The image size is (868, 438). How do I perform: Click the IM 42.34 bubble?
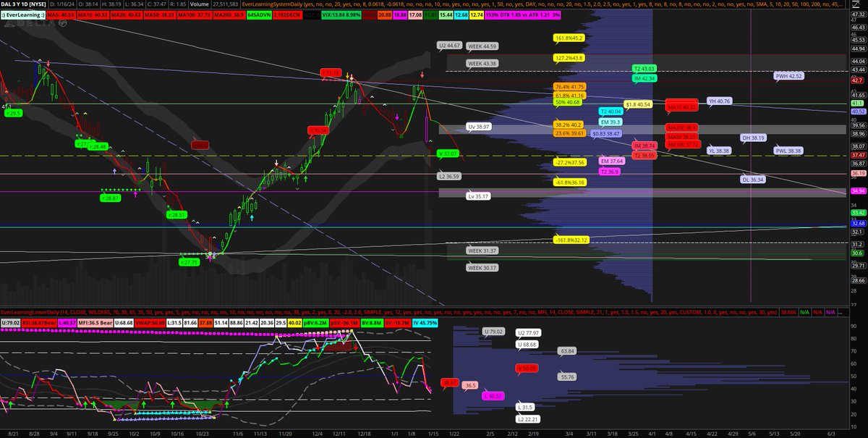(x=644, y=78)
